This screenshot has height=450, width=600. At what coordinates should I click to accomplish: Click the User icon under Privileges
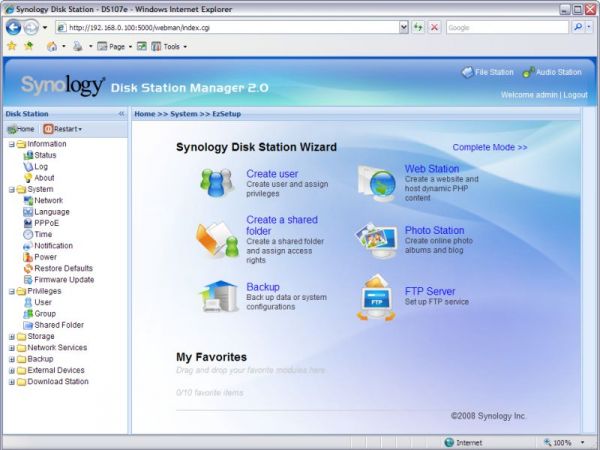[28, 302]
